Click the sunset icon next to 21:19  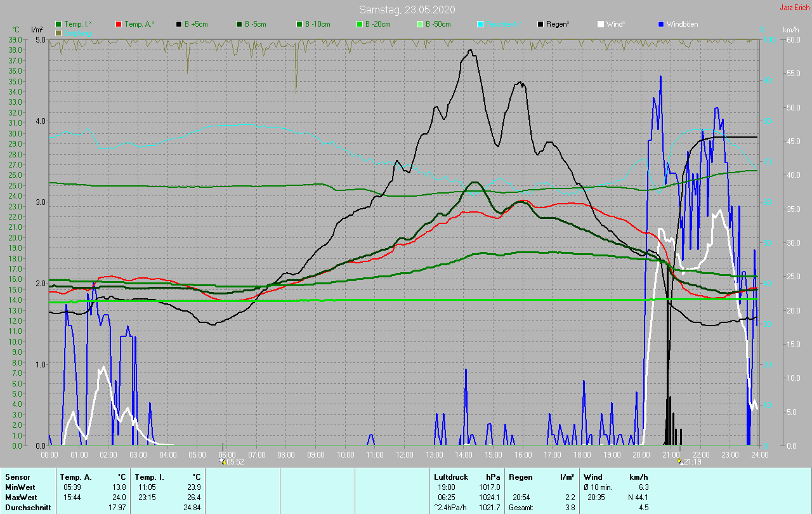679,462
